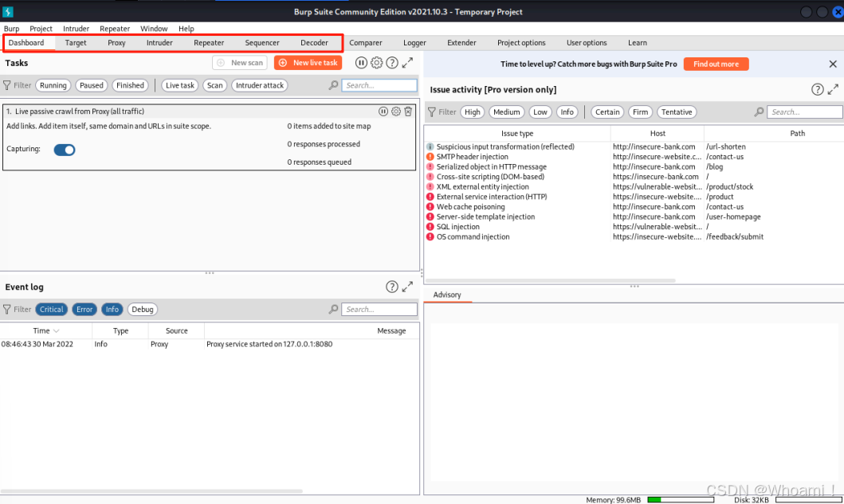Click the Tasks search input field
The image size is (844, 504).
379,85
